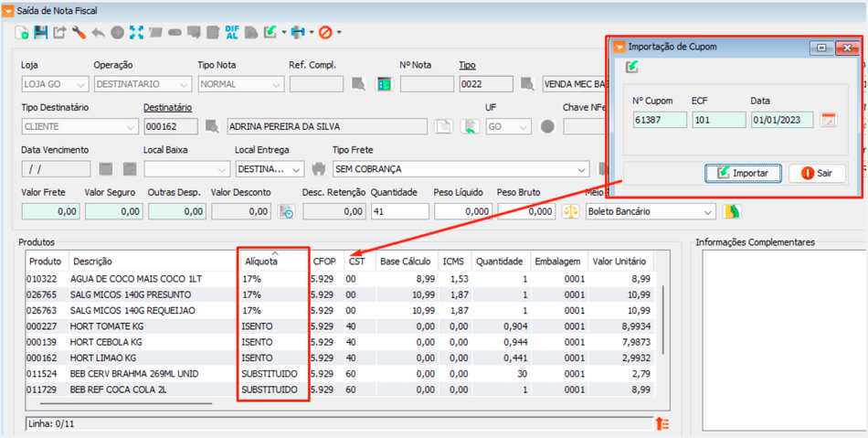Click the small import icon atop Importação de Cupom
Image resolution: width=868 pixels, height=438 pixels.
point(631,67)
